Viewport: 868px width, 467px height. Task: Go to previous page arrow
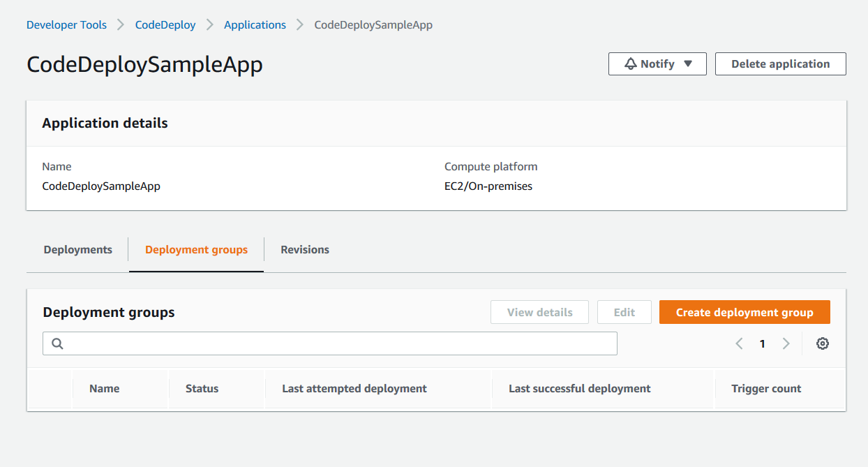click(x=739, y=343)
